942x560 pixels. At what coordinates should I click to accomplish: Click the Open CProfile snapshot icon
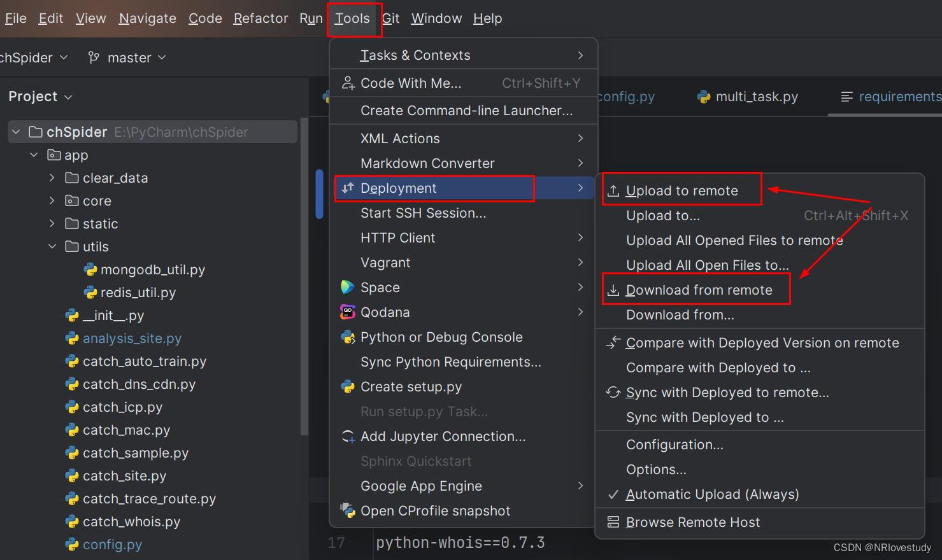click(347, 511)
